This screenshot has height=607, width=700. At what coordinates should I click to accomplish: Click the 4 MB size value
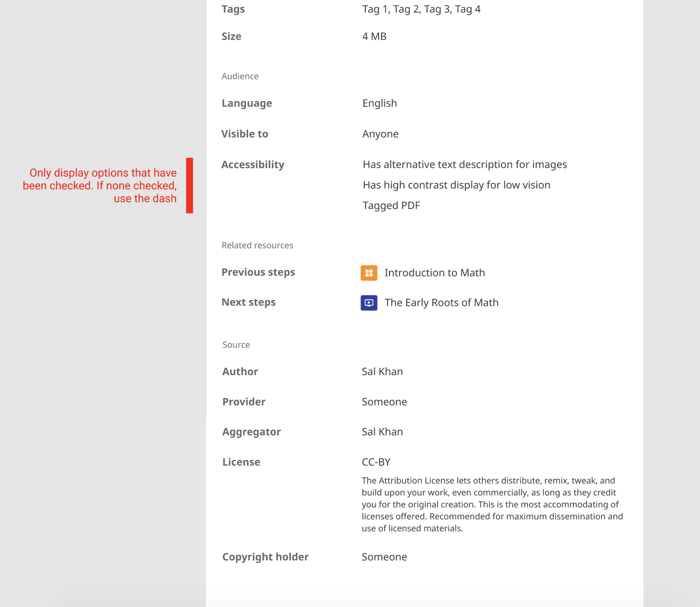coord(374,36)
